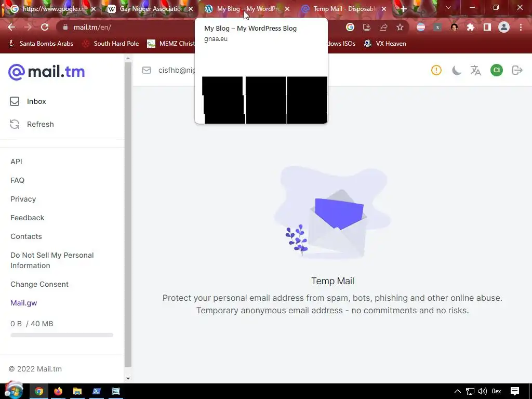Open the Chrome three-dot menu
The height and width of the screenshot is (399, 532).
coord(521,27)
